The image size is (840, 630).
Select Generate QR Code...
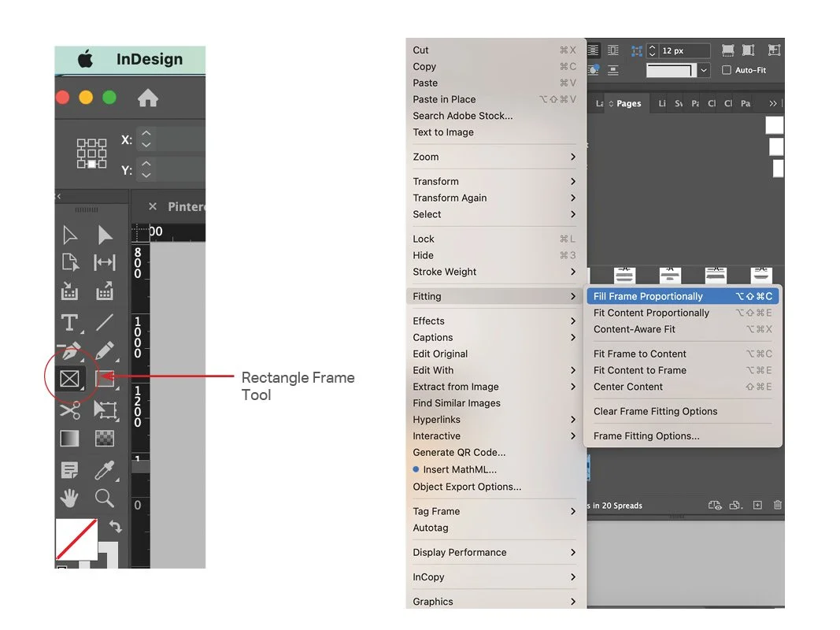click(x=494, y=453)
